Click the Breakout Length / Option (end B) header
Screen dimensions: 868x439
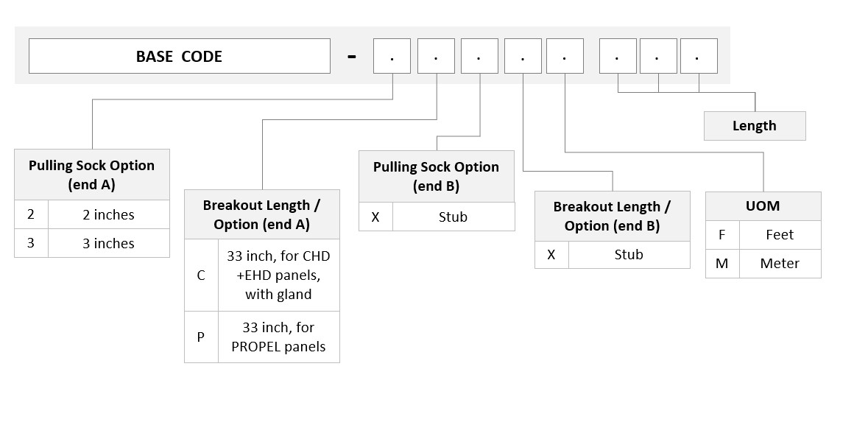pos(613,216)
